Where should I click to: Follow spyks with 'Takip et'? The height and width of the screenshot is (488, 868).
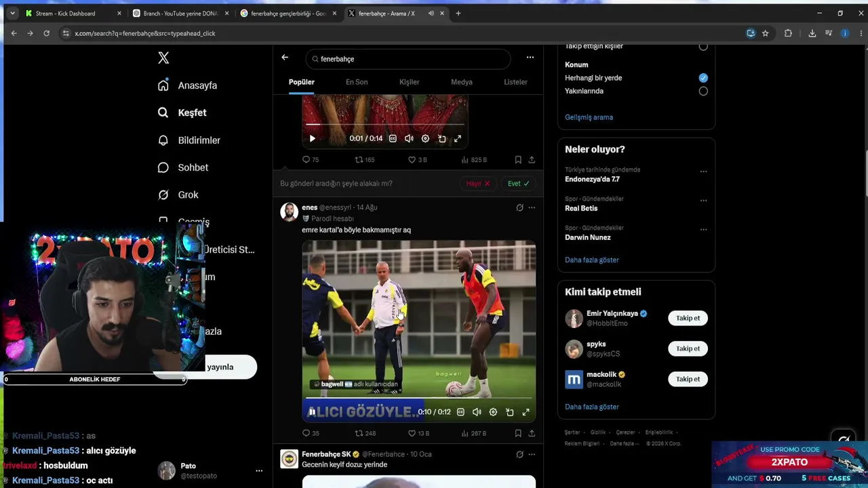pos(688,348)
